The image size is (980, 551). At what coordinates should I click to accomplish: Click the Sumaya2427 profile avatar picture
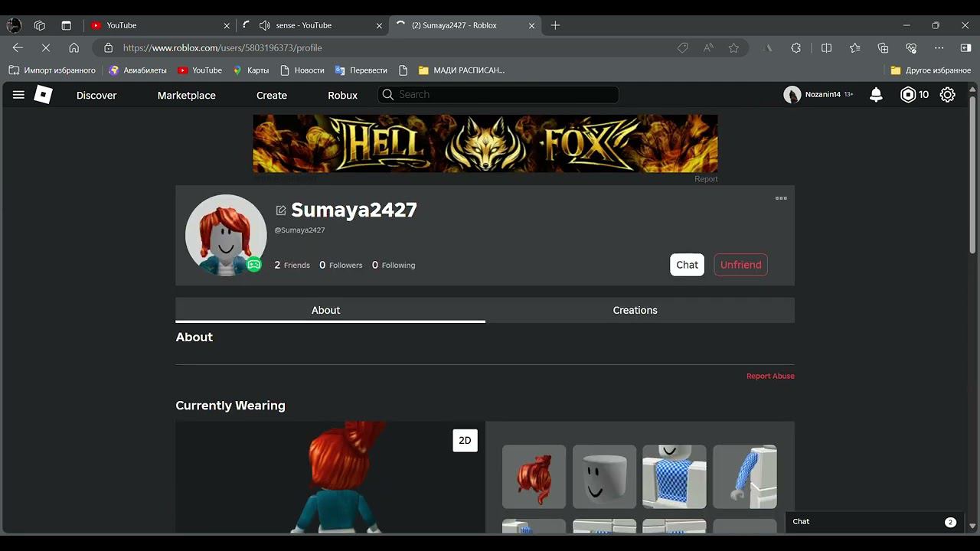(226, 235)
